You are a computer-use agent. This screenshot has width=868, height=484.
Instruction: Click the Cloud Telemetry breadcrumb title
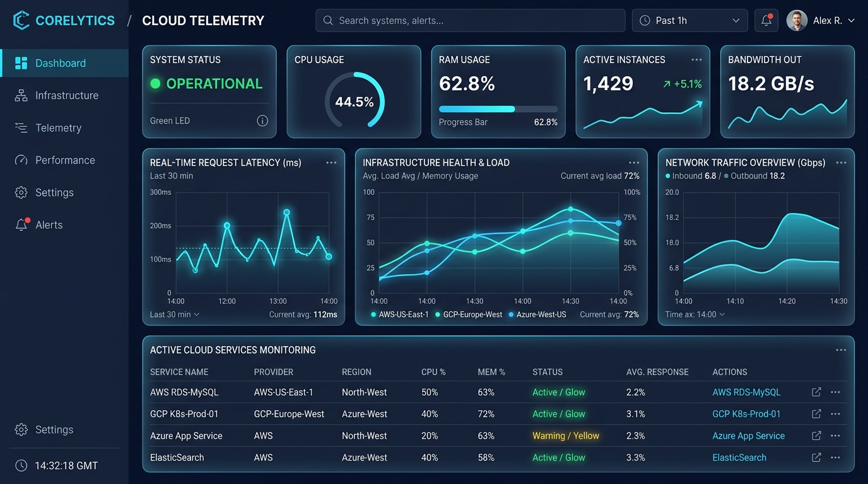pos(203,20)
